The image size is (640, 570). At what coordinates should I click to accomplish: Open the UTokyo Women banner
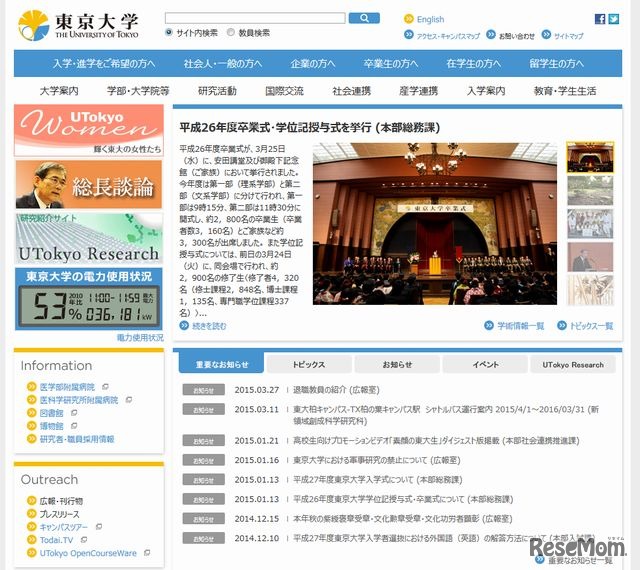(89, 130)
